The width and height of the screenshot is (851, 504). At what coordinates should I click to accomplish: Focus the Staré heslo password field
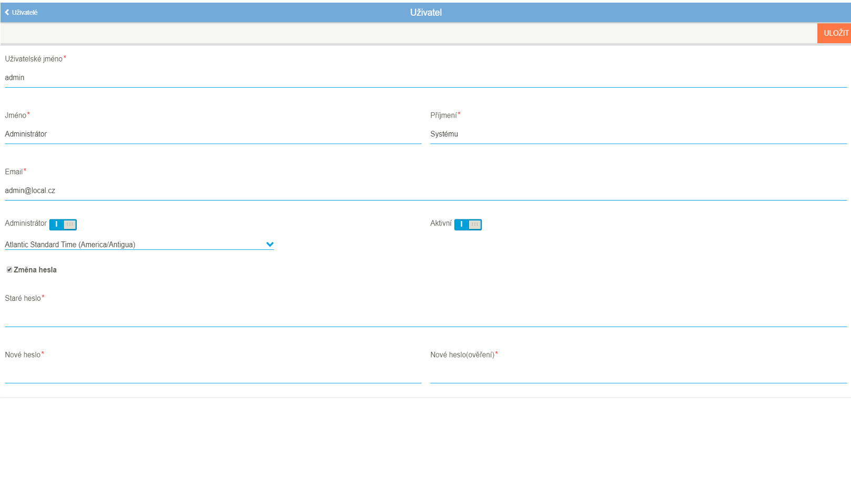(x=426, y=317)
